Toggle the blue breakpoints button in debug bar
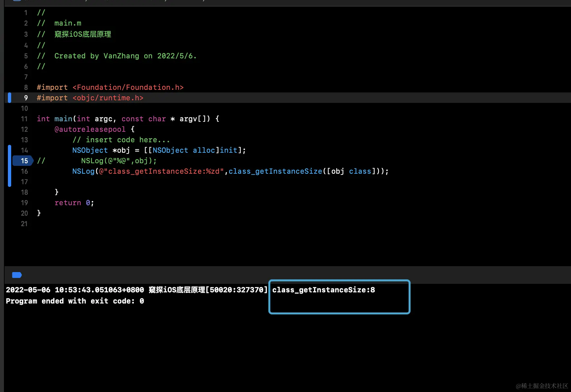The width and height of the screenshot is (571, 392). [x=17, y=275]
